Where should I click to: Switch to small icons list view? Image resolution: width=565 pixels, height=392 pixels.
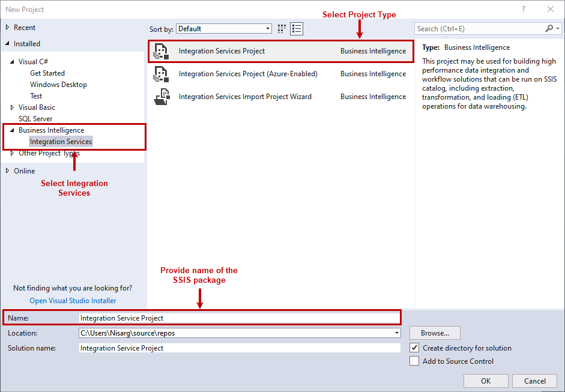click(x=297, y=29)
